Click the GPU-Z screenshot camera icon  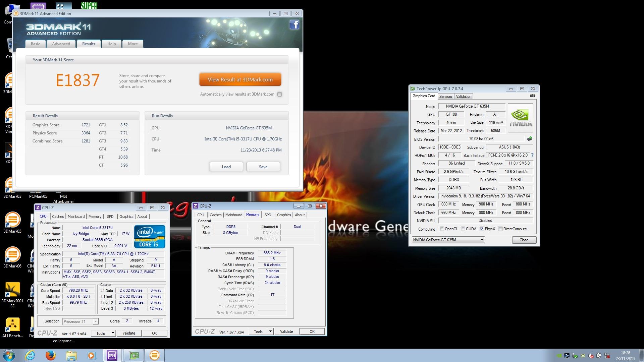click(532, 96)
